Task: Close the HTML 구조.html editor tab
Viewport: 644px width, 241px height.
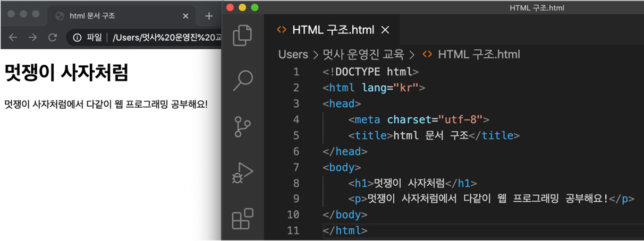Action: point(385,30)
